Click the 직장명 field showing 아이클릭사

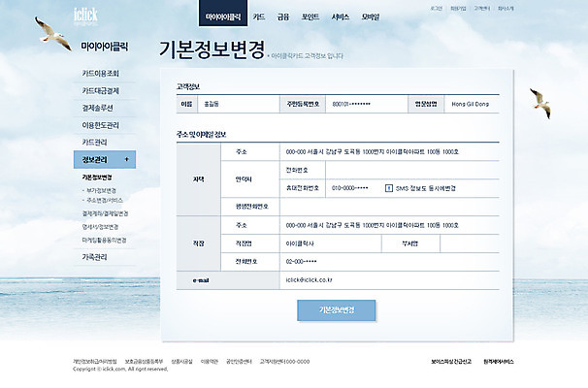coord(330,243)
